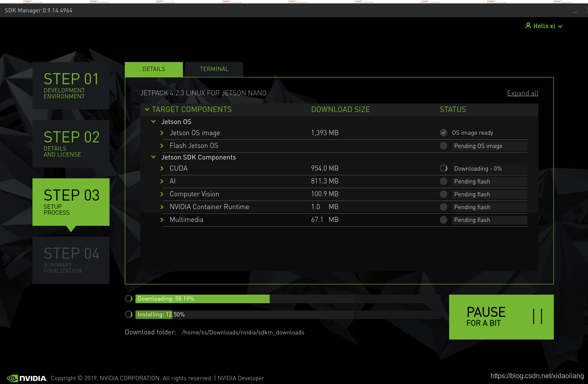This screenshot has width=588, height=384.
Task: Click the user profile icon beside Hello xi
Action: coord(528,26)
